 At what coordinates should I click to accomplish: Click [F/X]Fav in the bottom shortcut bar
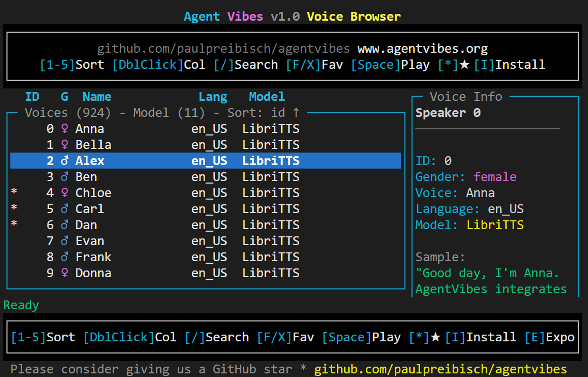tap(286, 337)
